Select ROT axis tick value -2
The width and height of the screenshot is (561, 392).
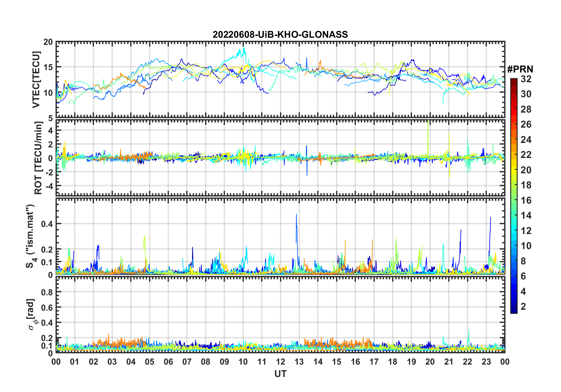49,172
